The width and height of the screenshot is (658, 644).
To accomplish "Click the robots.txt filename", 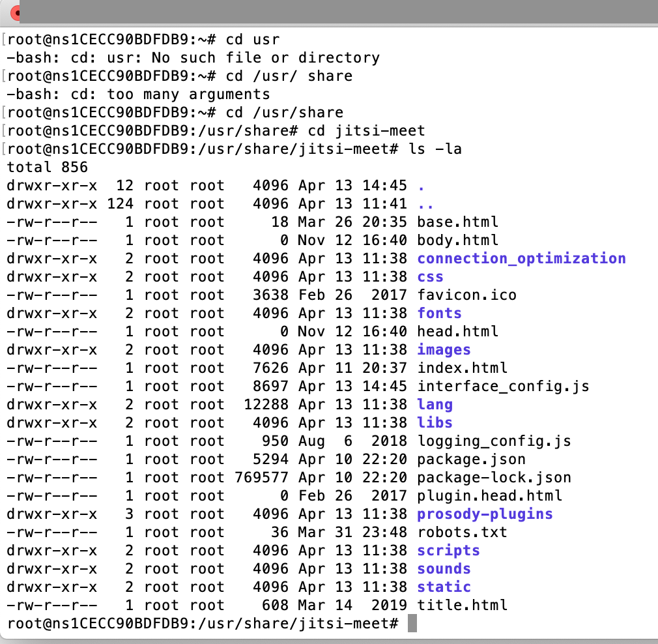I will pyautogui.click(x=462, y=532).
